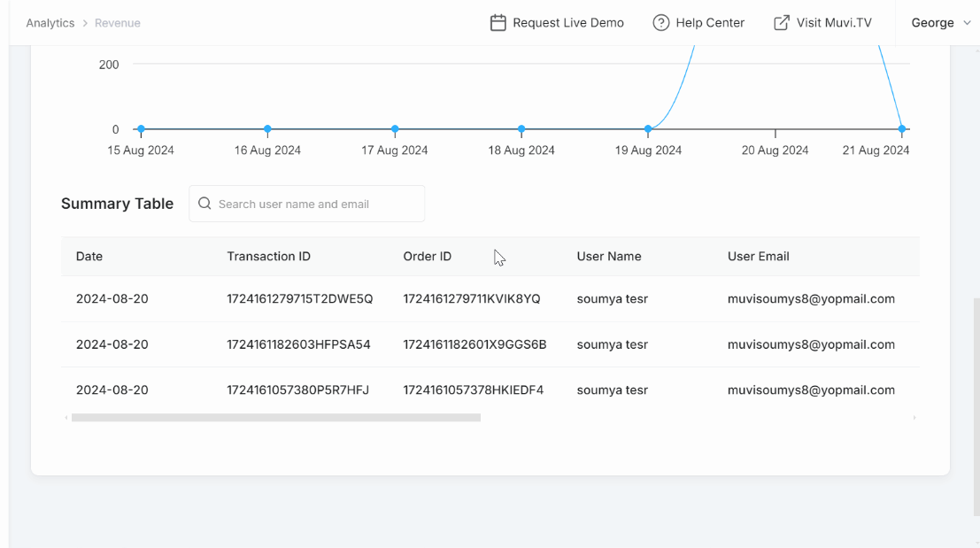Click the horizontal scrollbar under the table
The width and height of the screenshot is (980, 548).
(276, 417)
